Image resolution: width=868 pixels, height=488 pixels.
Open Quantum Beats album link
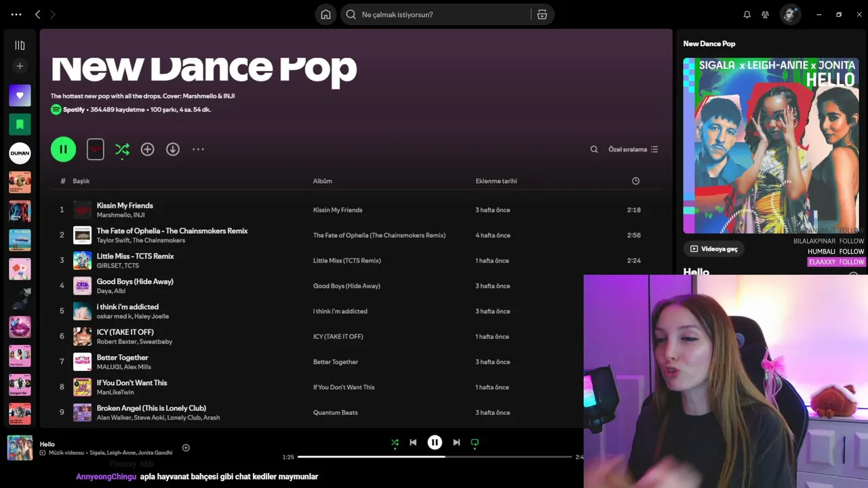336,412
